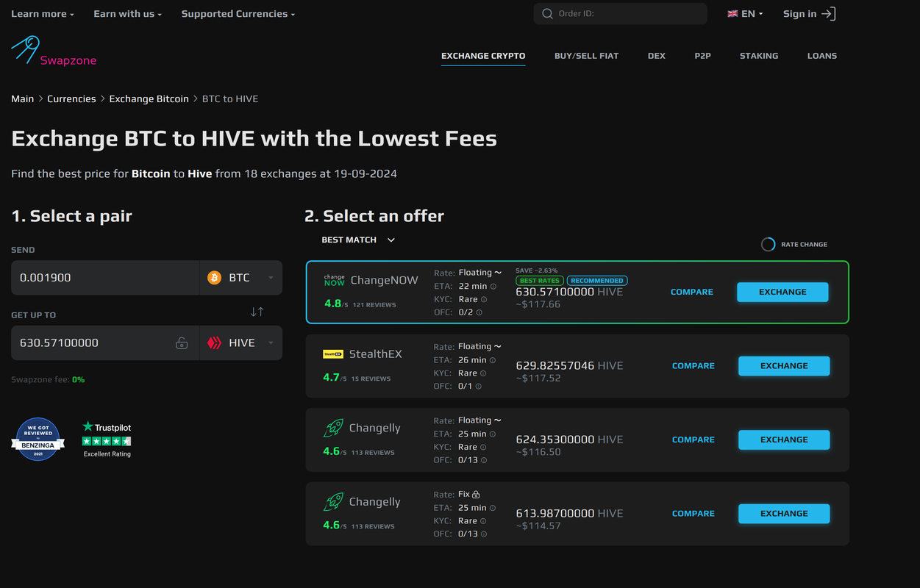Click the UK flag language icon
Screen dimensions: 920x588
(x=732, y=14)
